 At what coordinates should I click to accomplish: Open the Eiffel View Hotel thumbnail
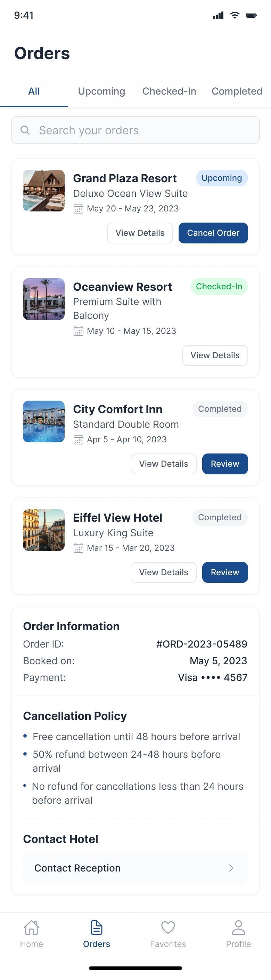coord(44,530)
